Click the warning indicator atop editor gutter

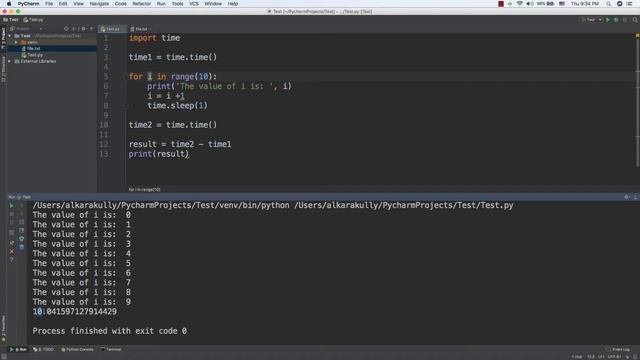[637, 36]
